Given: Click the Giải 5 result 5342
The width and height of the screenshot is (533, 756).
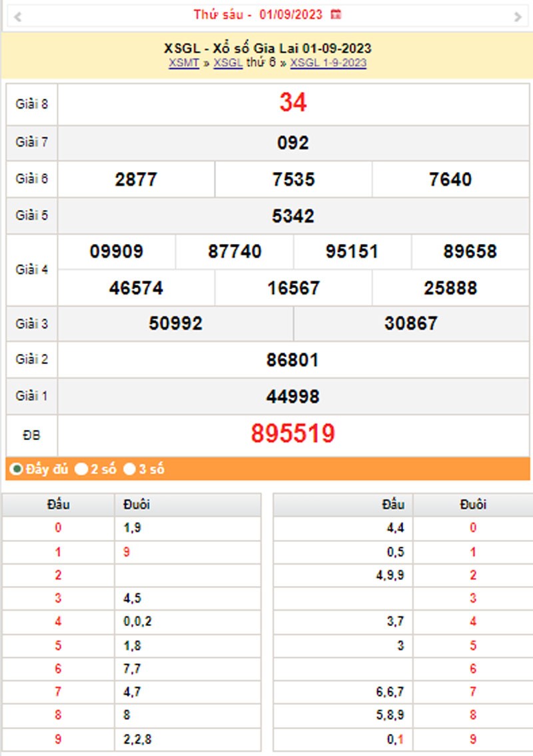Looking at the screenshot, I should pyautogui.click(x=293, y=215).
